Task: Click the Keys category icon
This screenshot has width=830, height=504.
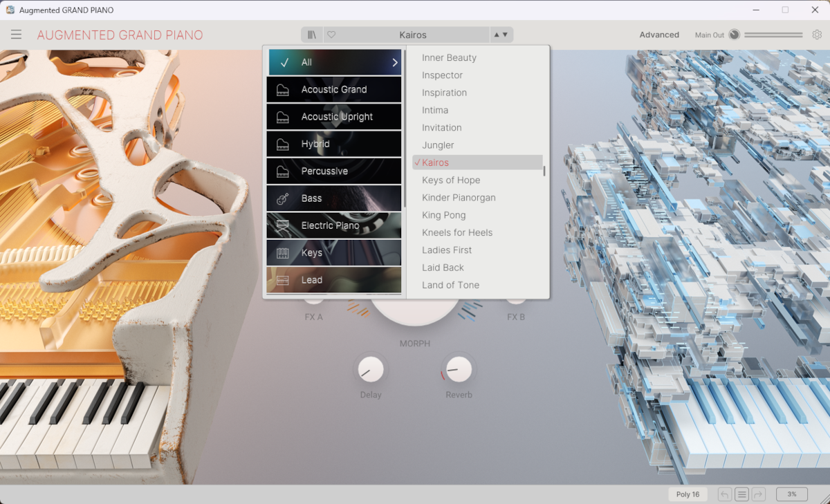Action: click(x=282, y=253)
